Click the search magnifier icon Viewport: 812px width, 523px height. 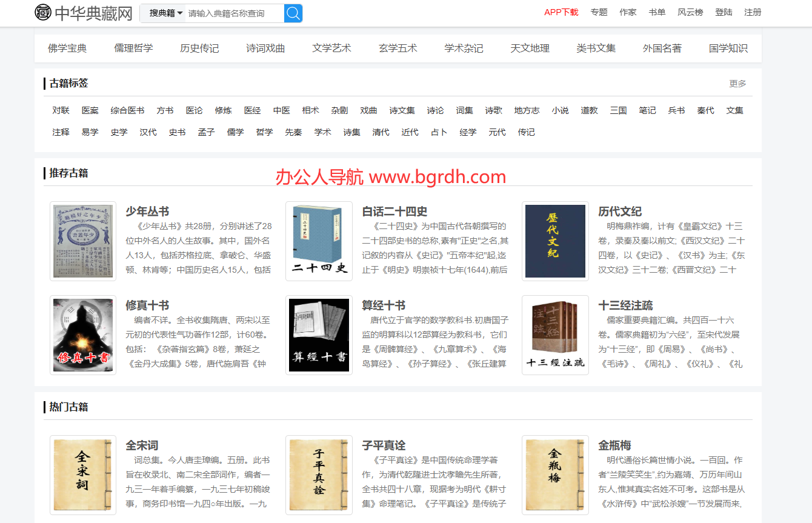[x=293, y=13]
